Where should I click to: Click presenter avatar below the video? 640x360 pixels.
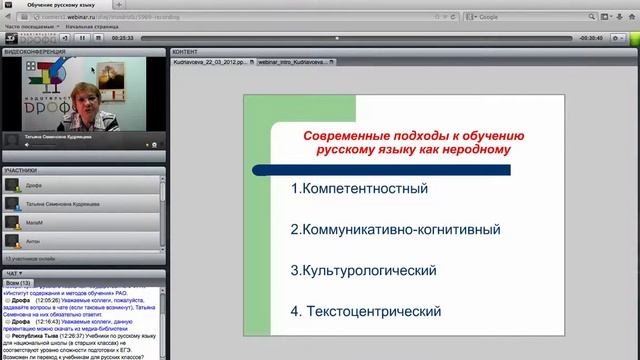pyautogui.click(x=12, y=140)
